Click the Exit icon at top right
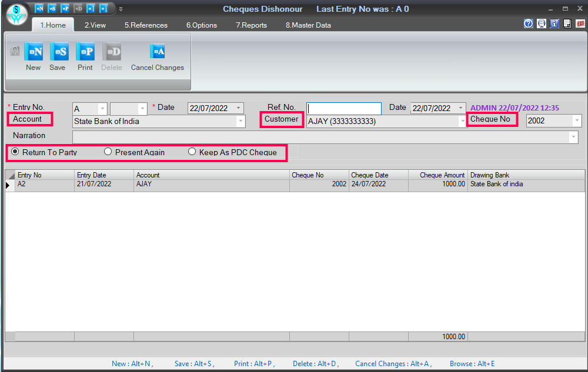Viewport: 588px width, 372px height. pos(579,24)
